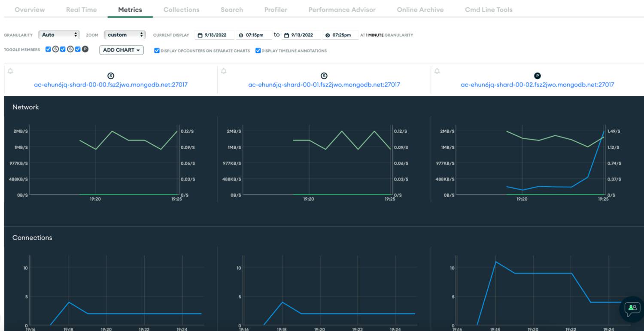Open the Cmd Line Tools tab

pyautogui.click(x=489, y=9)
